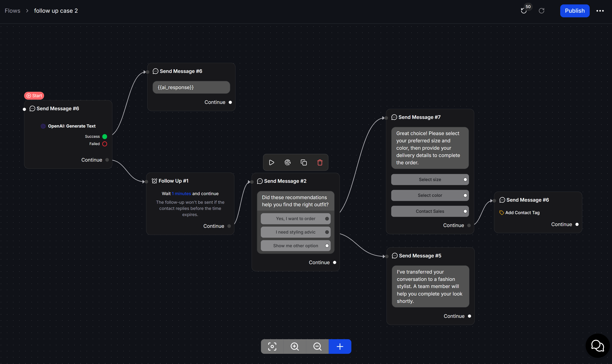Click the Send Message #2 chat bubble icon
The image size is (612, 364).
pos(260,181)
